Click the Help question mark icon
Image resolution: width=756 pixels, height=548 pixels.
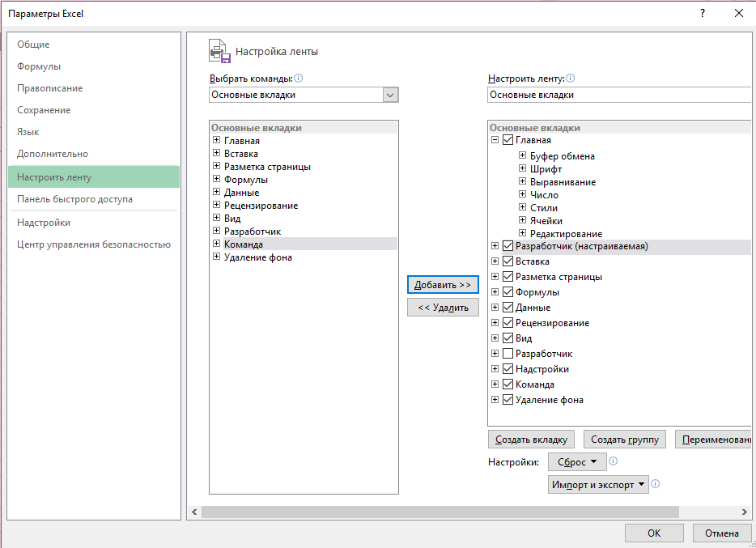tap(702, 13)
